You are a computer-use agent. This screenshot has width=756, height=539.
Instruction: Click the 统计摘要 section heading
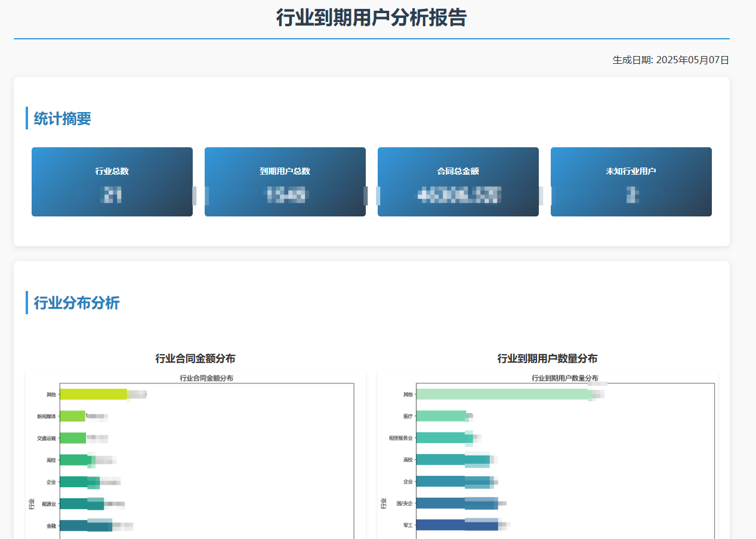[x=62, y=118]
